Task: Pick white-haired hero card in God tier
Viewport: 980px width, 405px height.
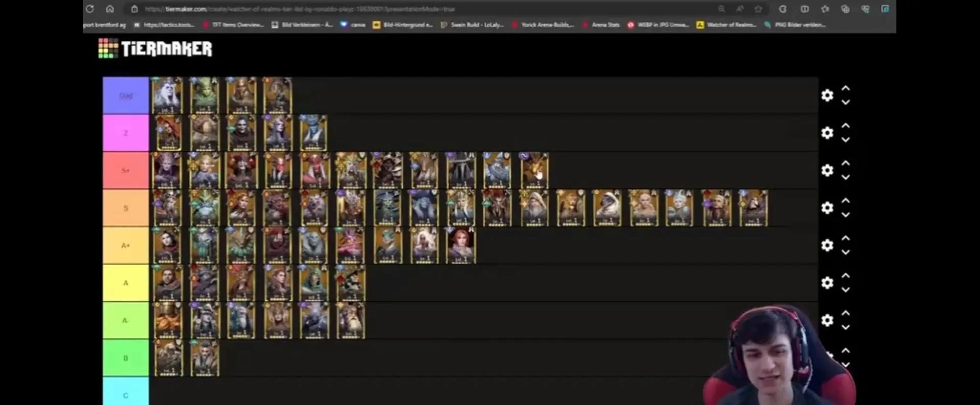Action: tap(168, 96)
